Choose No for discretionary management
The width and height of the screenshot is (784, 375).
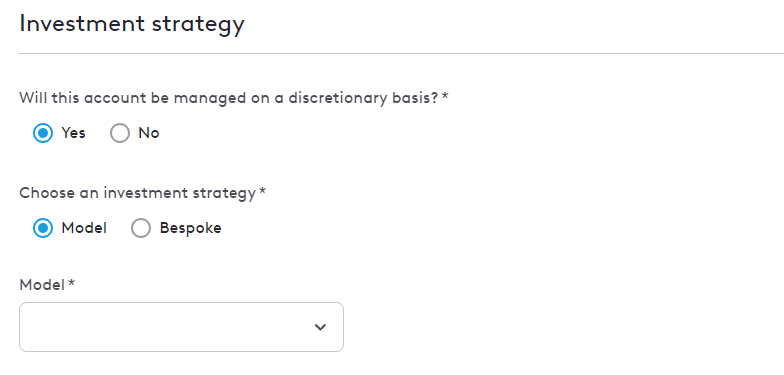[x=120, y=133]
